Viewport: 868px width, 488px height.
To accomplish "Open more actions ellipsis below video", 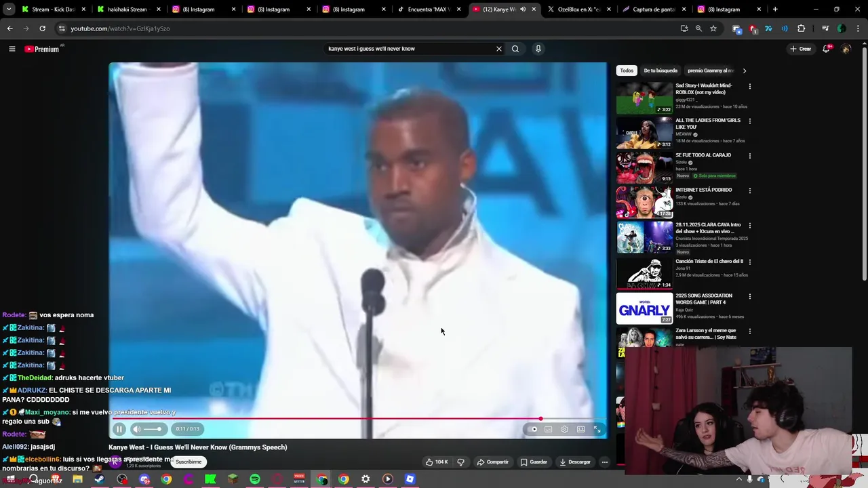I will pos(605,462).
